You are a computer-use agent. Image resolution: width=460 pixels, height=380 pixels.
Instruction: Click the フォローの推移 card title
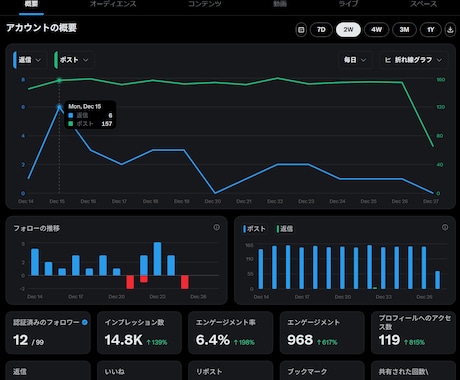37,228
